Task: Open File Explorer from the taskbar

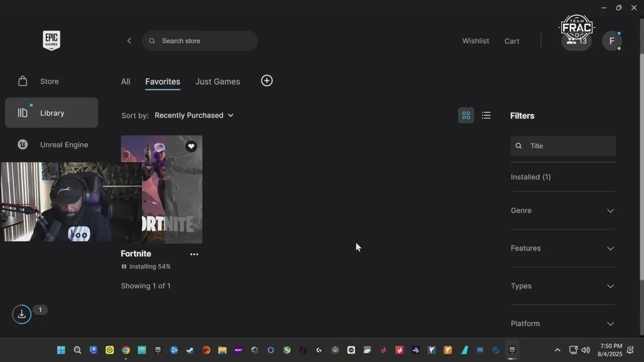Action: coord(222,350)
